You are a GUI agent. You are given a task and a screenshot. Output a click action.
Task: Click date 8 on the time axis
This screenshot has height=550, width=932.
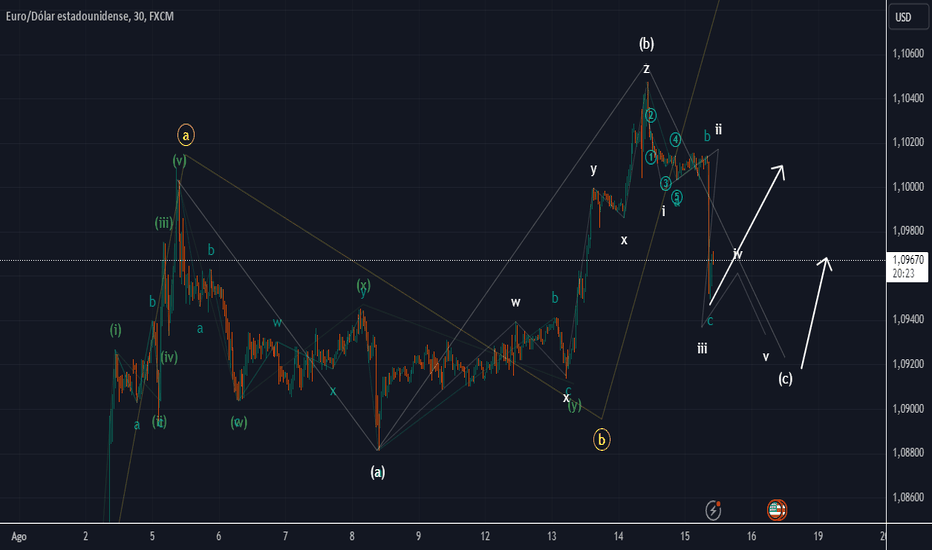(x=352, y=536)
